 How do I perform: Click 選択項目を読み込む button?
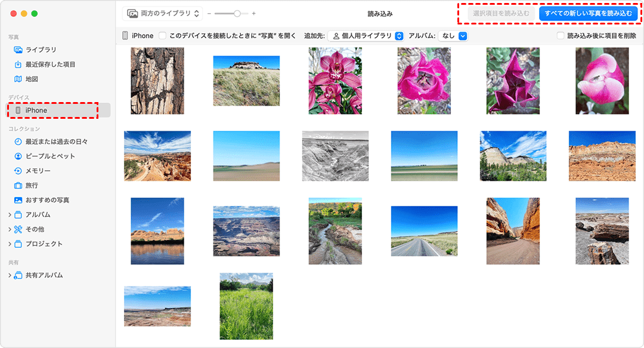coord(501,14)
